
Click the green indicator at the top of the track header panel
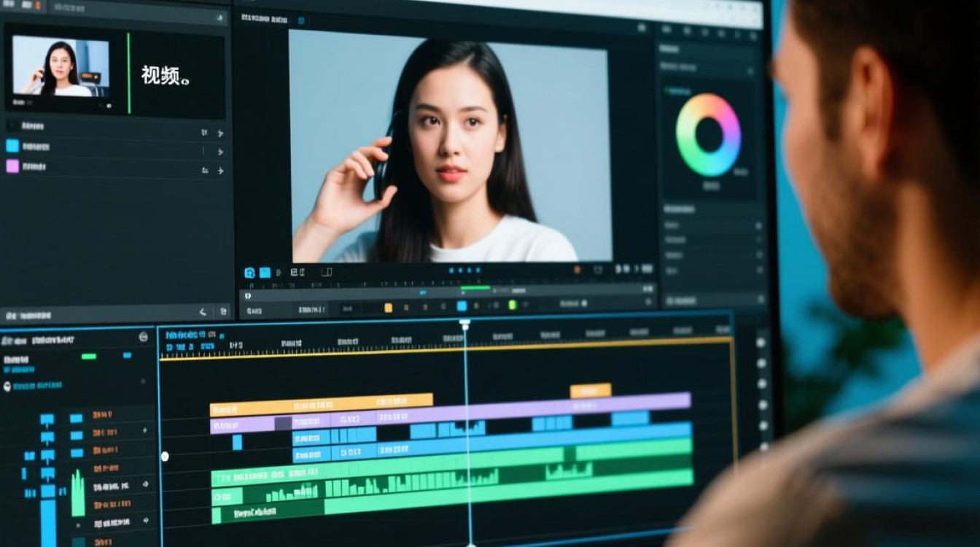point(89,357)
